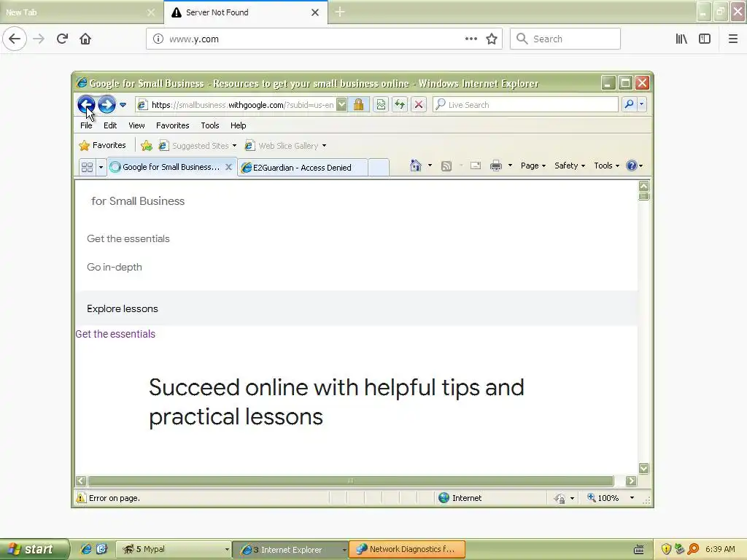Open page actions three-dot menu

click(x=471, y=39)
